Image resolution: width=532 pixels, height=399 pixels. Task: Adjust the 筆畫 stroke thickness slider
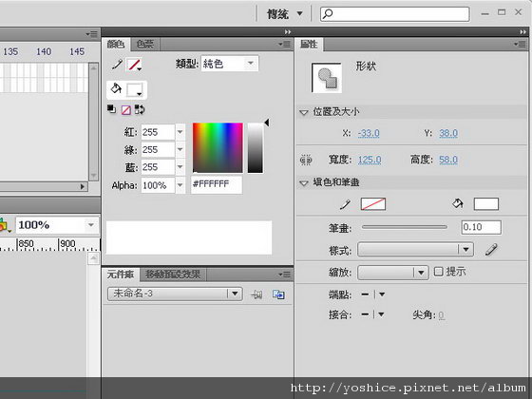[405, 227]
